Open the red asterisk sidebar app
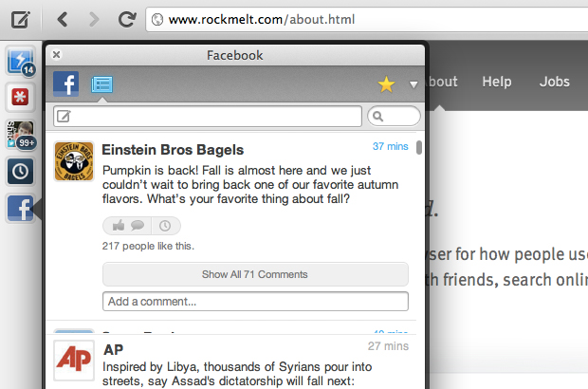 coord(20,97)
